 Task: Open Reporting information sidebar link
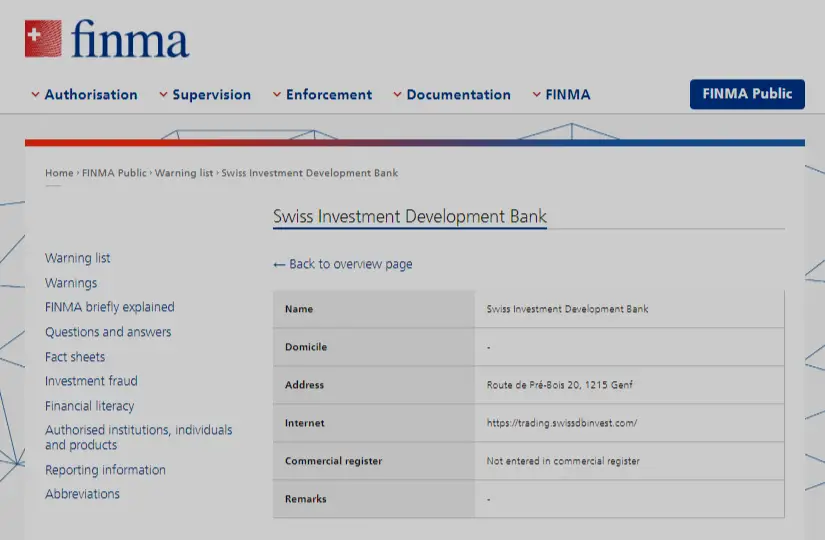105,470
